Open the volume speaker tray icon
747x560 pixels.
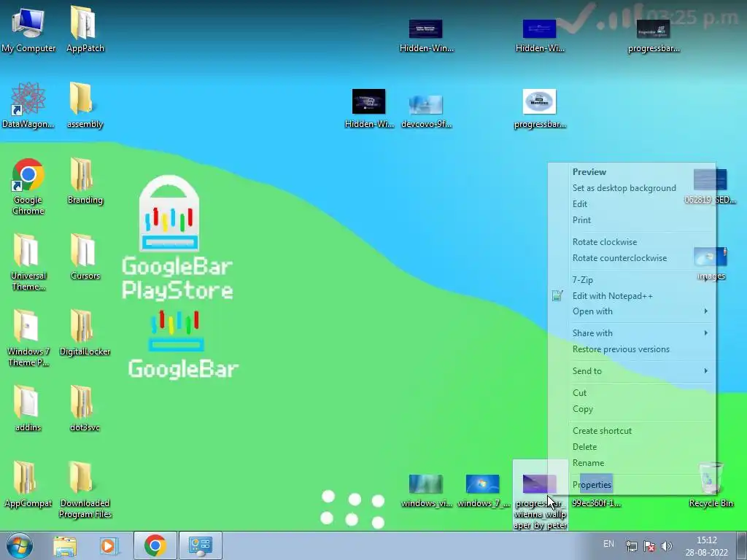coord(667,546)
